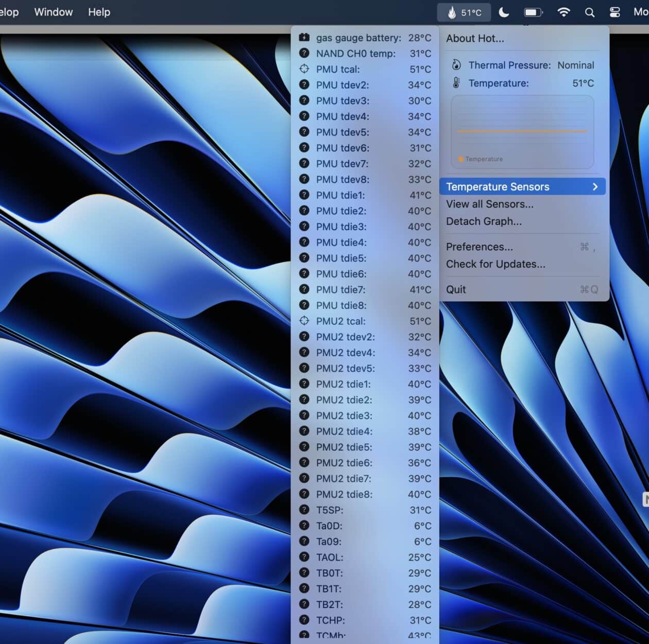649x644 pixels.
Task: Open Spotlight via the magnifying glass icon
Action: click(589, 12)
